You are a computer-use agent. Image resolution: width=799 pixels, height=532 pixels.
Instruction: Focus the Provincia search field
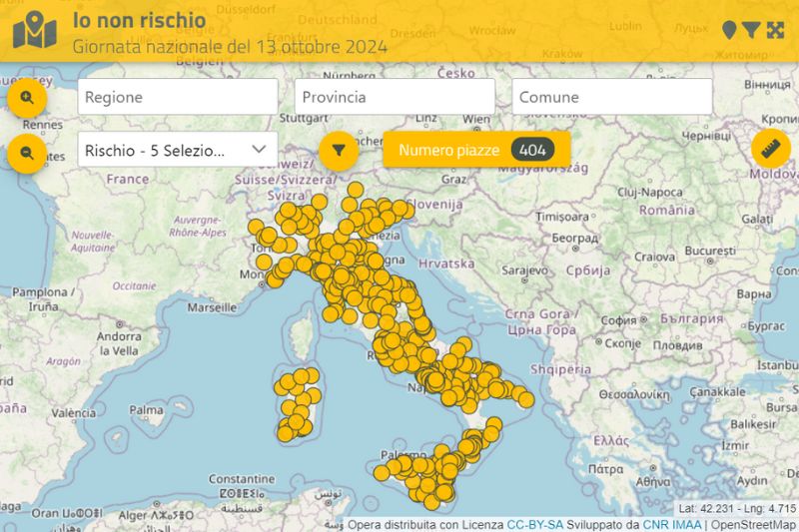tap(395, 97)
